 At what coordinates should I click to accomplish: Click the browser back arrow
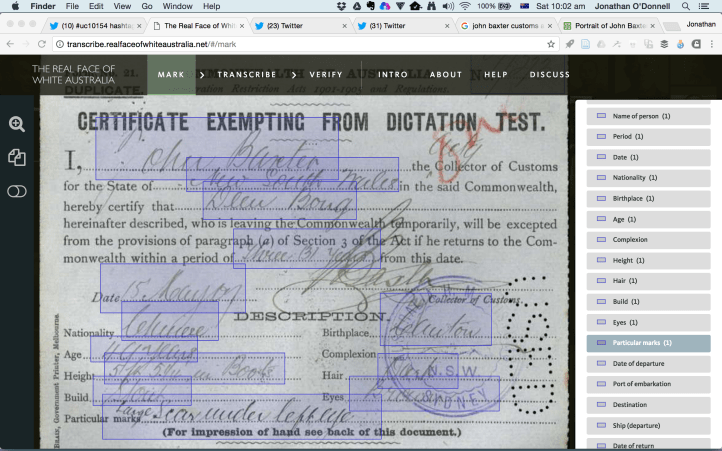(10, 44)
